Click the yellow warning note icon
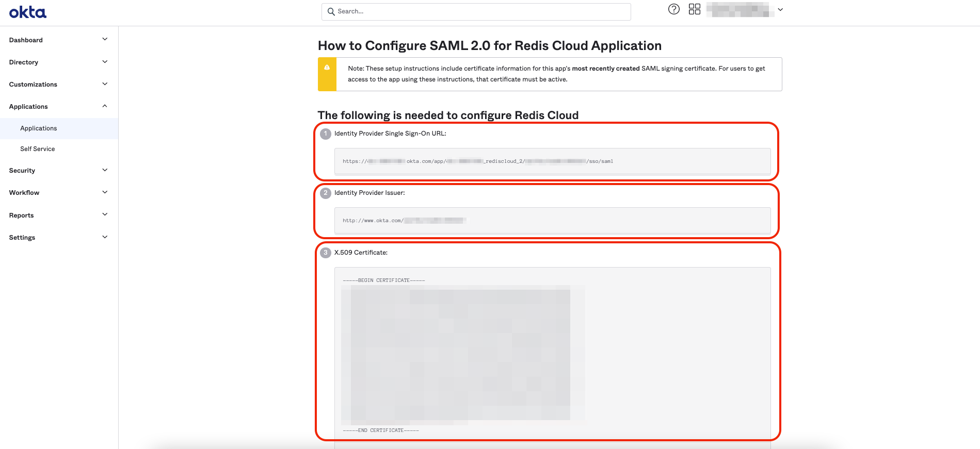The image size is (980, 449). pyautogui.click(x=327, y=68)
